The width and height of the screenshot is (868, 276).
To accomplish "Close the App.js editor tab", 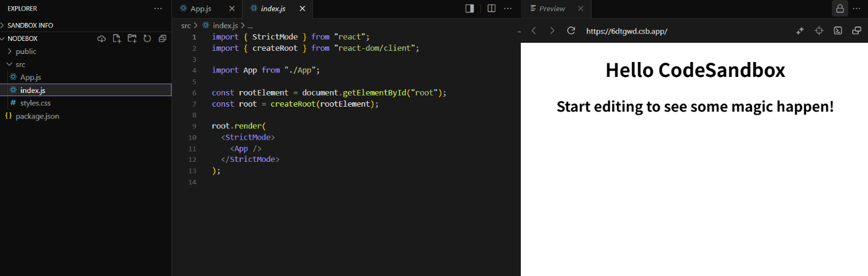I will pos(232,9).
